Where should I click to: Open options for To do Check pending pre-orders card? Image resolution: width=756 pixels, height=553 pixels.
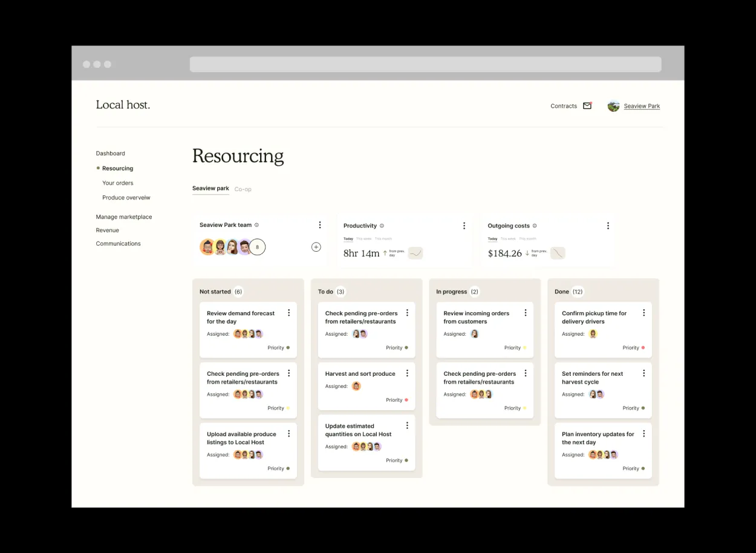pyautogui.click(x=407, y=313)
